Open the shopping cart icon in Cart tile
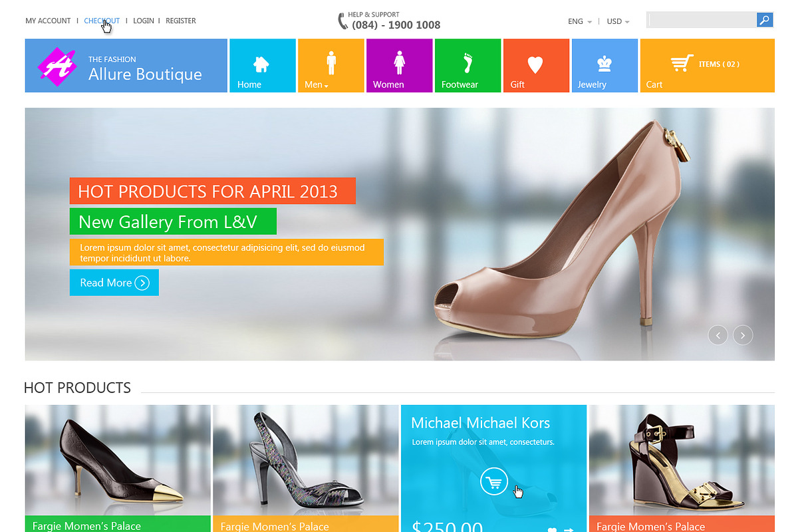 682,63
